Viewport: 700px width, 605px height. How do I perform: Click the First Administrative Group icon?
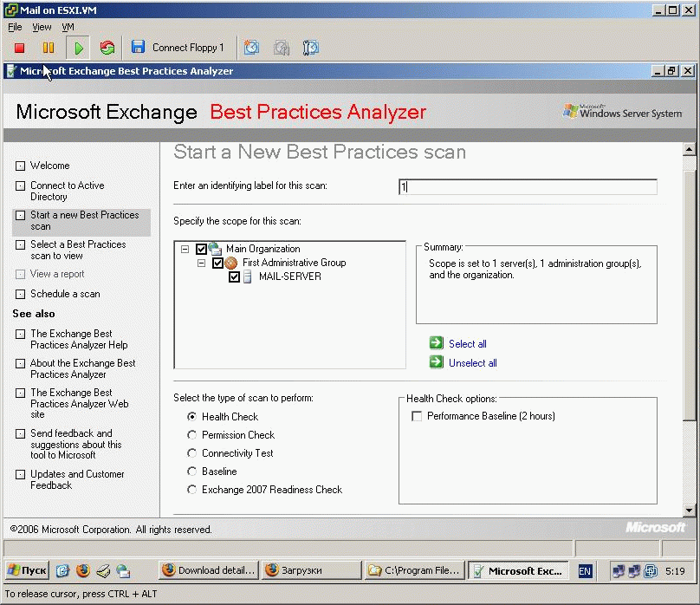tap(230, 263)
